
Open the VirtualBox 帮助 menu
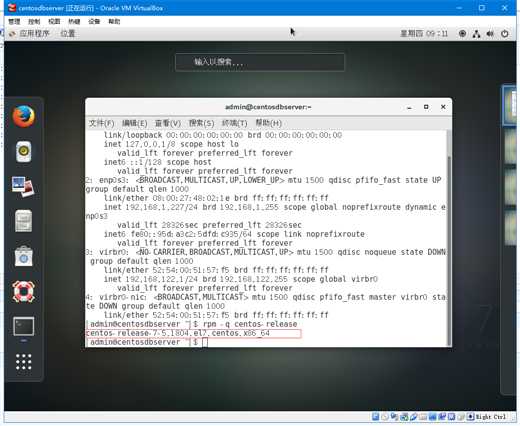pos(114,22)
